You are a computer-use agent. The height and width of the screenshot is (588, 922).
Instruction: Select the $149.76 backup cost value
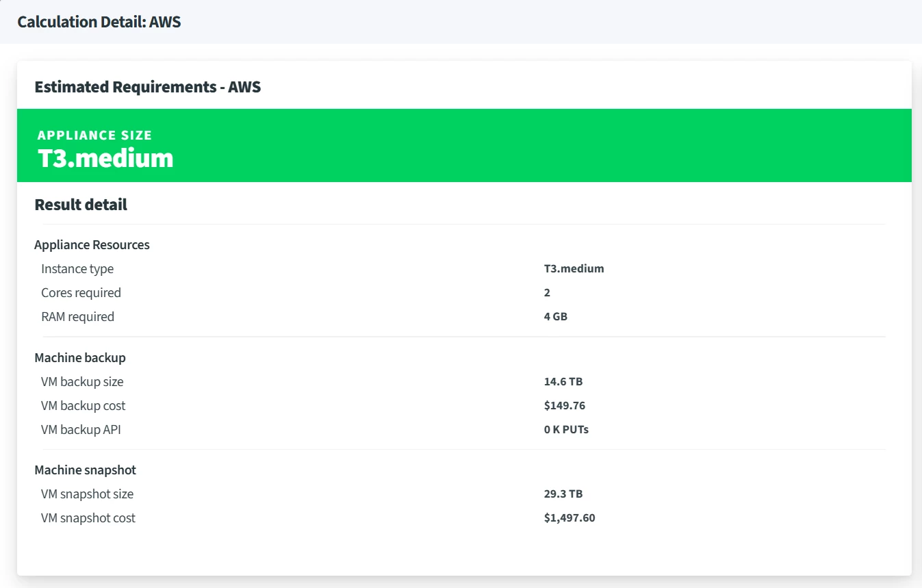[565, 406]
